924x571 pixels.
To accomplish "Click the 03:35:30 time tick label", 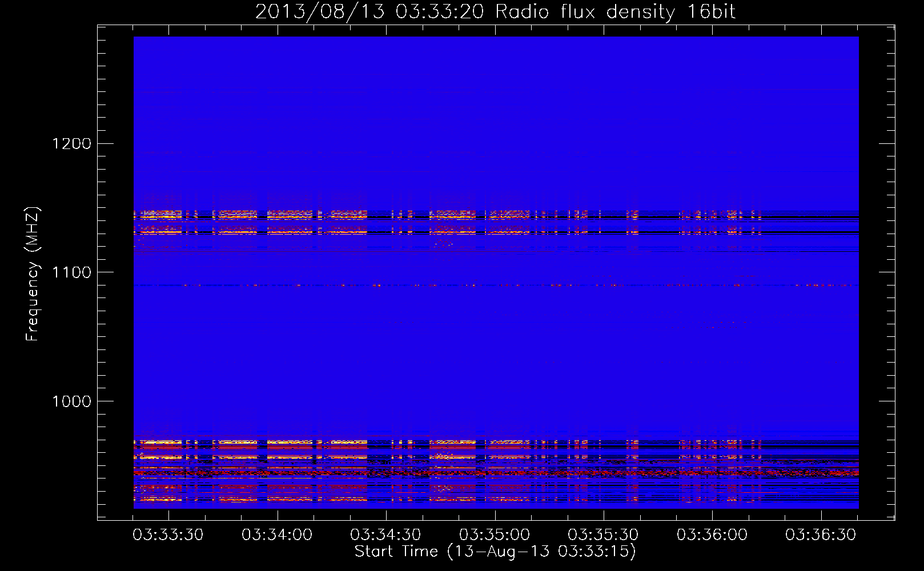I will tap(603, 535).
